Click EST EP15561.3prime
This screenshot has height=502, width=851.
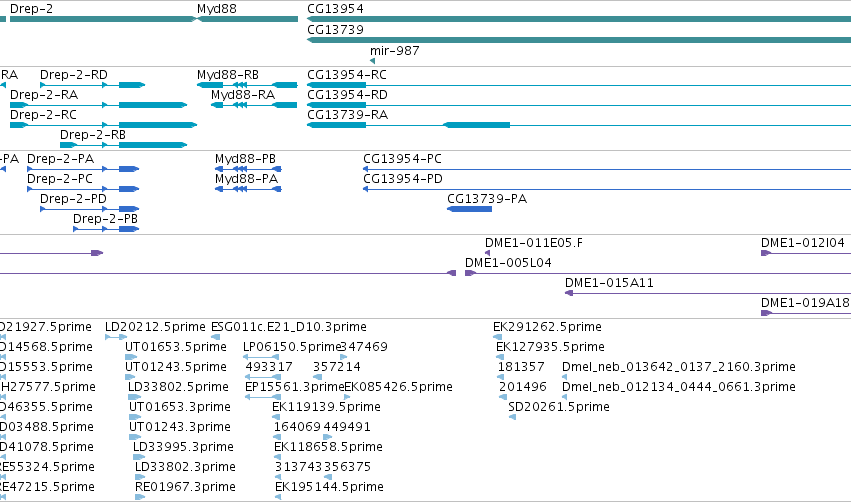[295, 387]
